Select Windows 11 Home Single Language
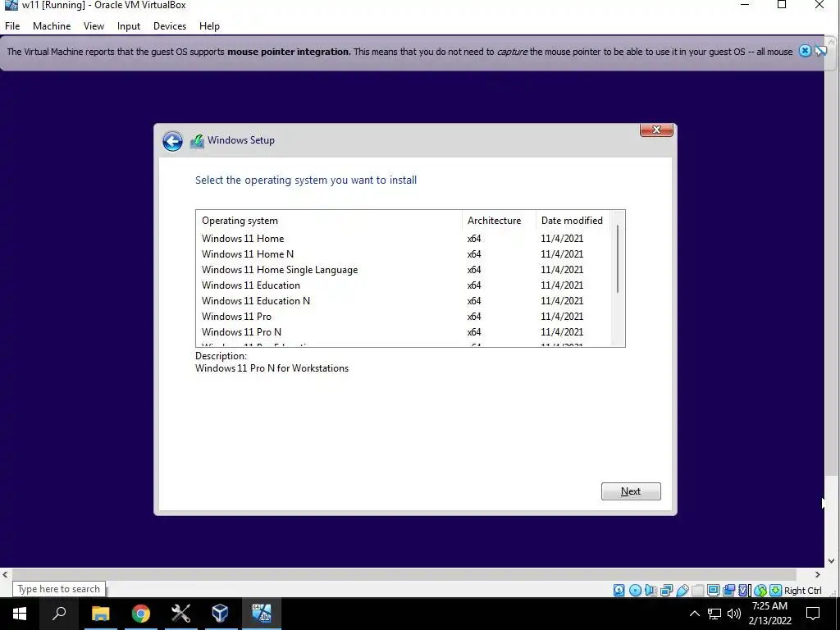This screenshot has width=840, height=630. click(x=404, y=269)
